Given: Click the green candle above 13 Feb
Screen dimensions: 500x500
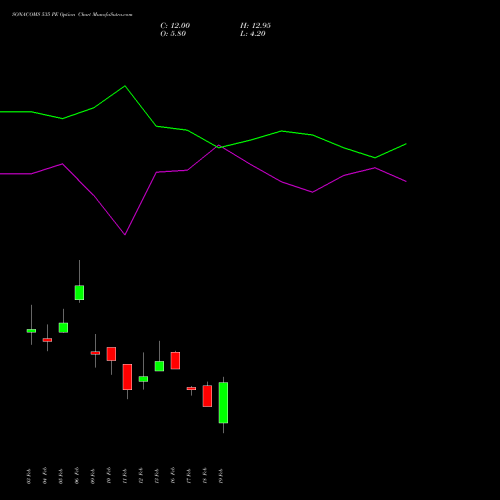Looking at the screenshot, I should point(159,366).
